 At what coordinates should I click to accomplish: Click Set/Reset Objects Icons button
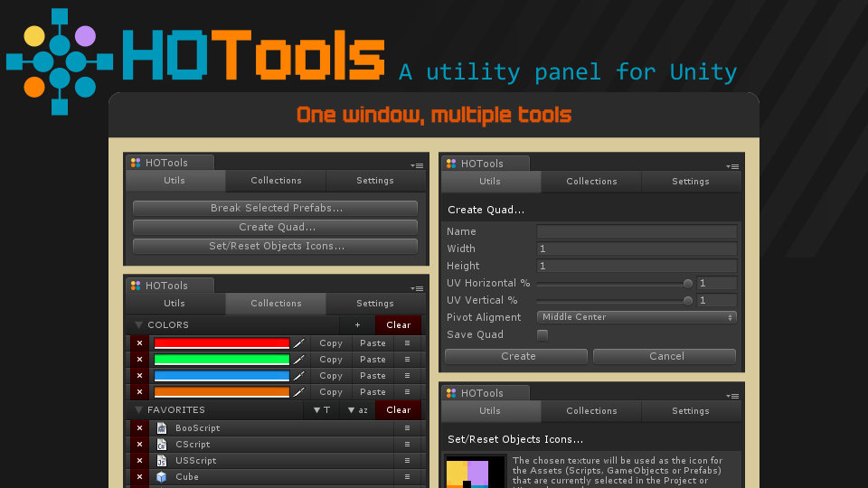275,246
